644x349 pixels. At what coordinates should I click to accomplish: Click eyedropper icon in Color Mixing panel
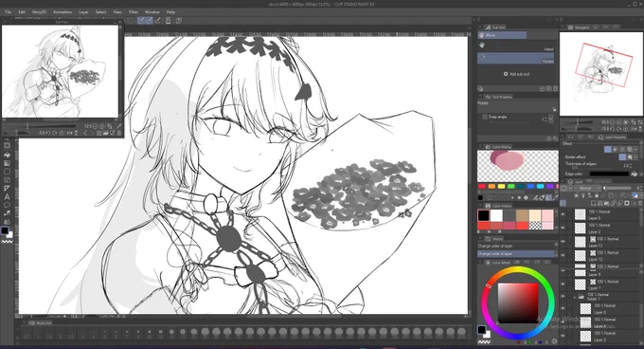point(556,198)
